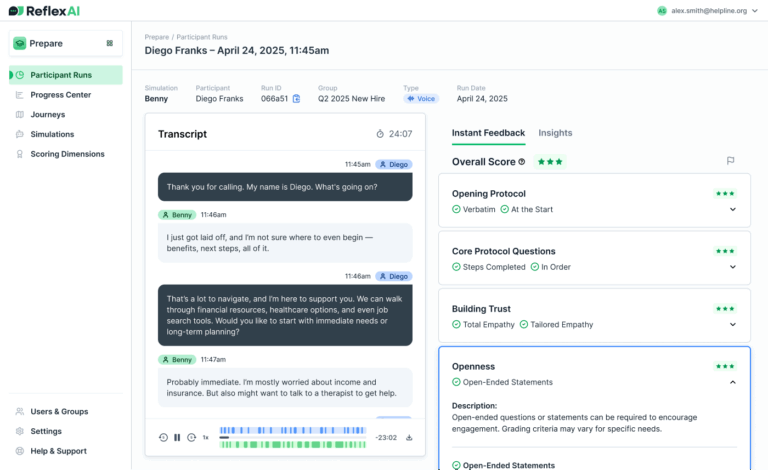
Task: Copy the Run ID 066a51
Action: pyautogui.click(x=296, y=99)
